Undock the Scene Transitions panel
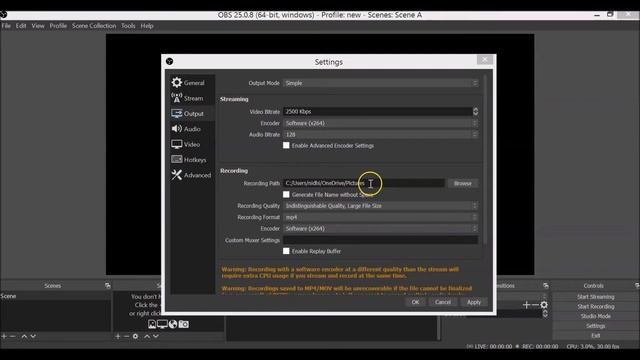Screen dimensions: 640x360 (546, 286)
